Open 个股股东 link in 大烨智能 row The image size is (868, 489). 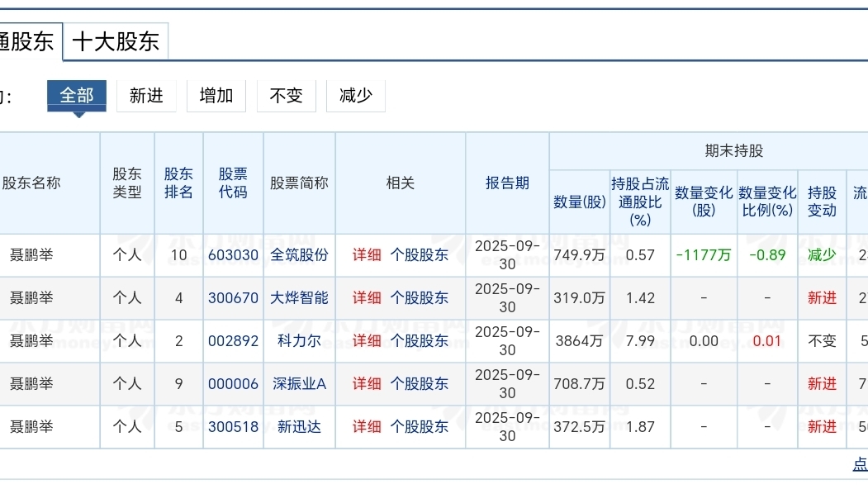pos(419,298)
